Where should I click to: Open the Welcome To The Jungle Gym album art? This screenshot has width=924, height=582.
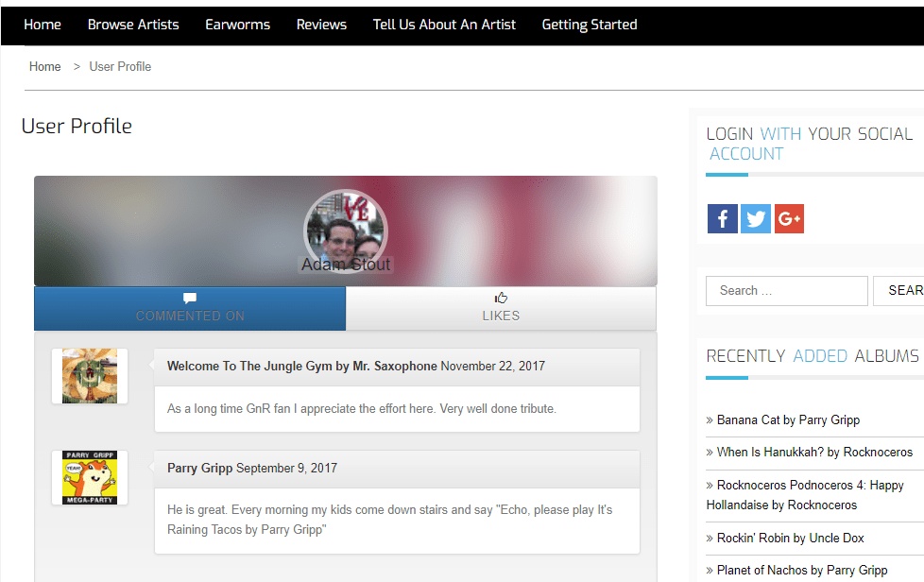(89, 375)
